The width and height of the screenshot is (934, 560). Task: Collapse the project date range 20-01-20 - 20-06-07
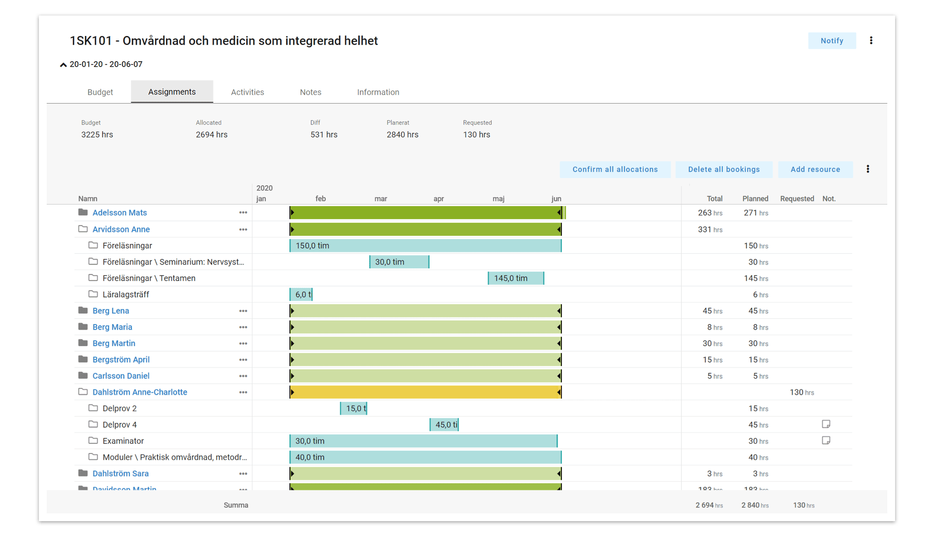pos(63,64)
